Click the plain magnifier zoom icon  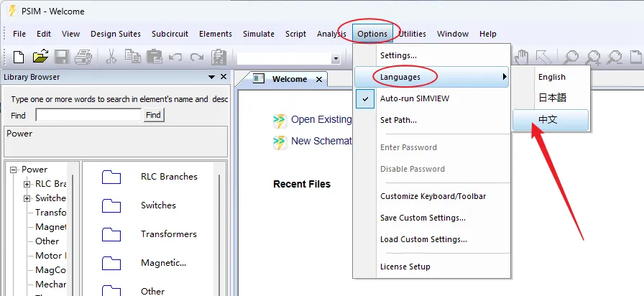(x=571, y=57)
